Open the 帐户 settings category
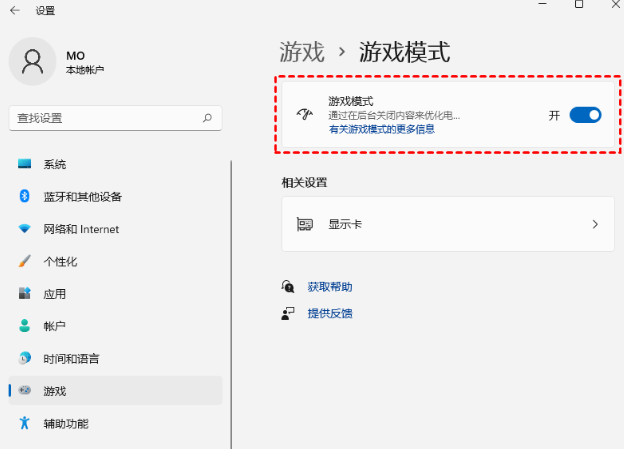Viewport: 624px width, 449px height. [115, 326]
